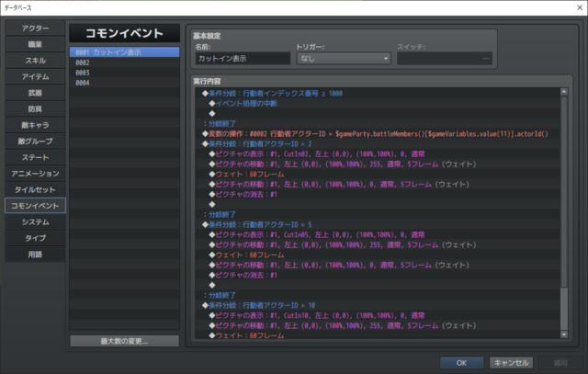This screenshot has height=374, width=588.
Task: Click the OK button
Action: (461, 363)
